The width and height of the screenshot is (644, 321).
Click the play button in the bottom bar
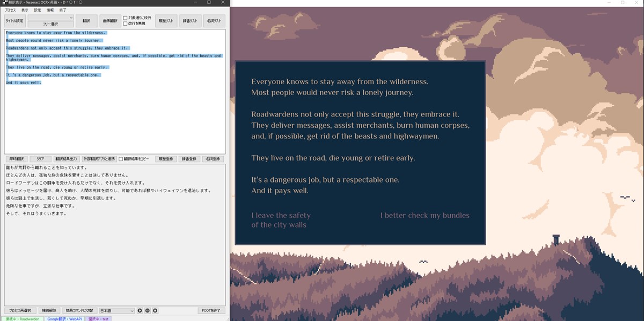pos(140,310)
